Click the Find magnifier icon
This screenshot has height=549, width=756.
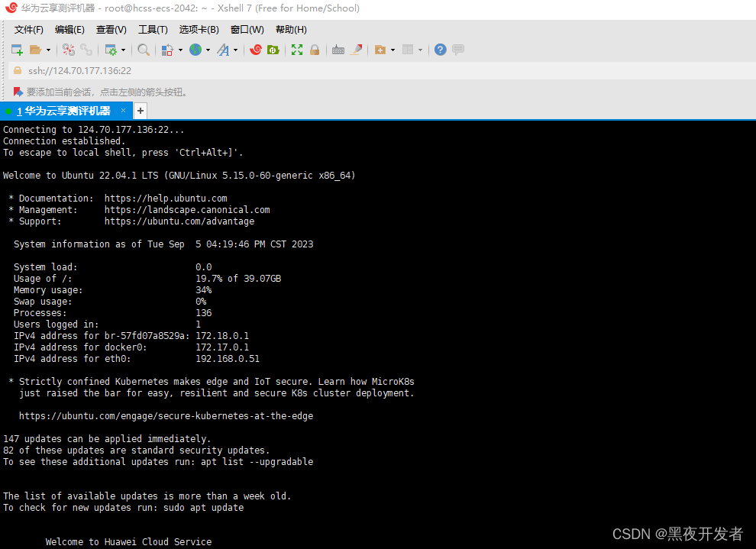click(144, 50)
